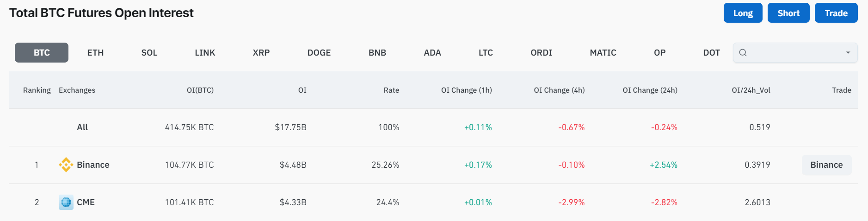Select the ETH tab

tap(95, 53)
